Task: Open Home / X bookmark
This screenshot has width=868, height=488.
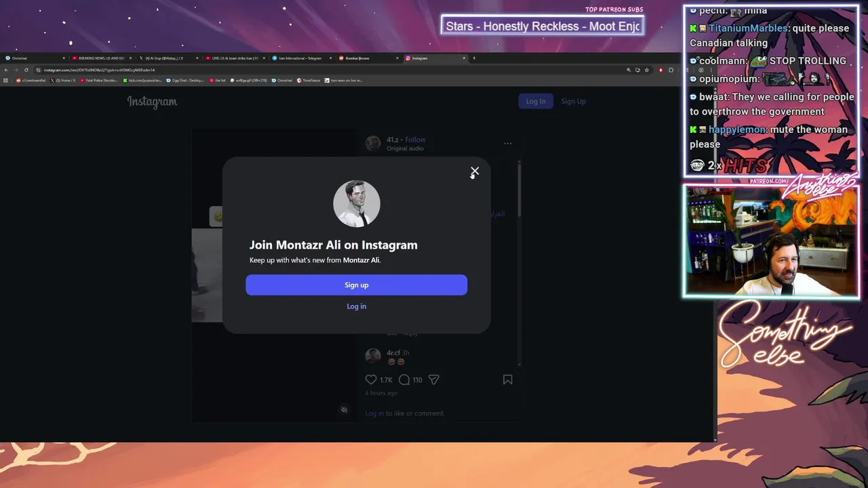Action: tap(63, 80)
